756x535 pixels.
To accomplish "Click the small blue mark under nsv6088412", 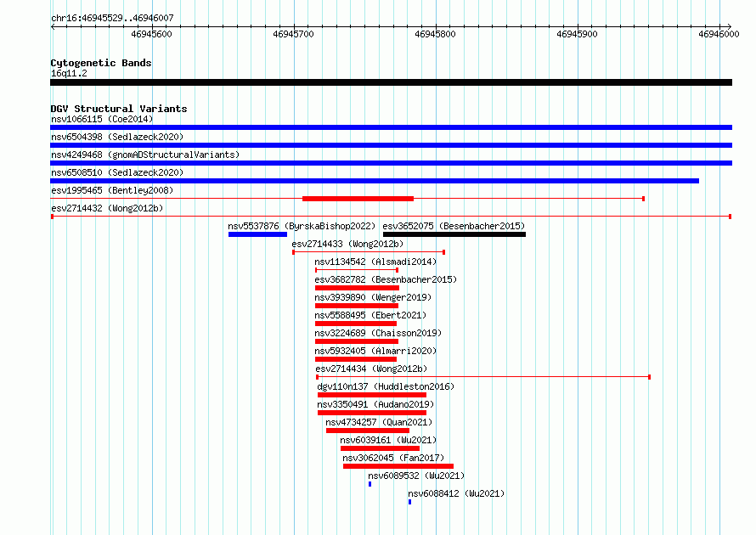I will (409, 502).
